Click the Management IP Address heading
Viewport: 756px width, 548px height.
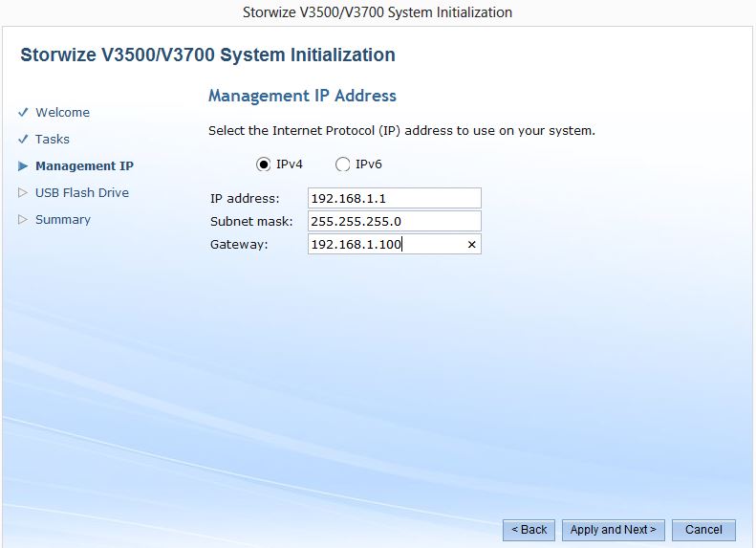click(x=302, y=96)
